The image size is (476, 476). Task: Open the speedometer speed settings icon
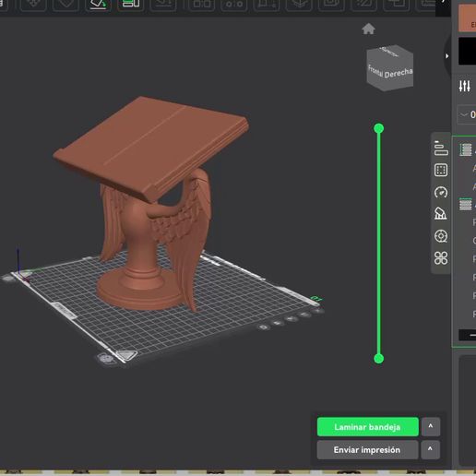click(x=441, y=192)
